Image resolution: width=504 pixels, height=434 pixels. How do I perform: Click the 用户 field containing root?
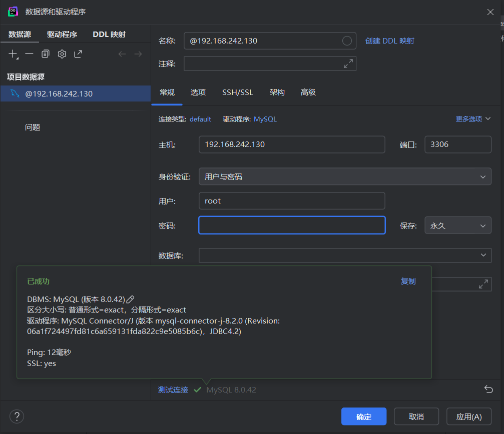coord(292,201)
